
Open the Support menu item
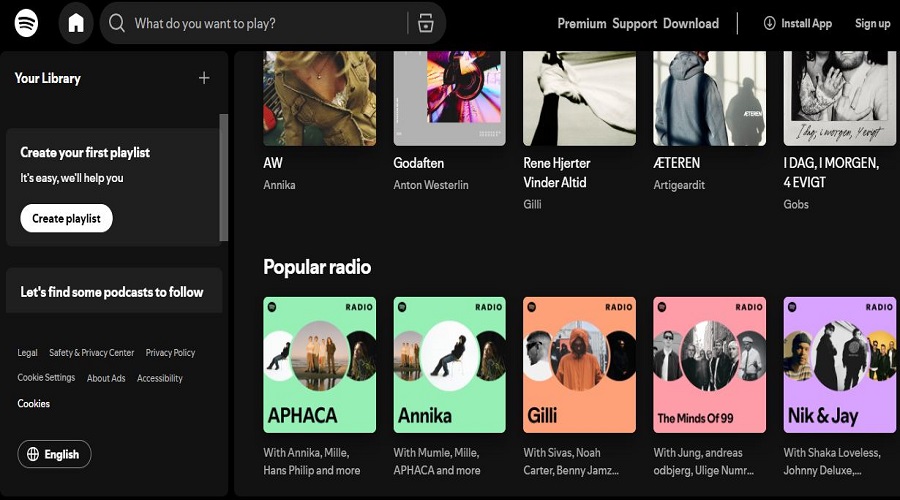click(635, 23)
